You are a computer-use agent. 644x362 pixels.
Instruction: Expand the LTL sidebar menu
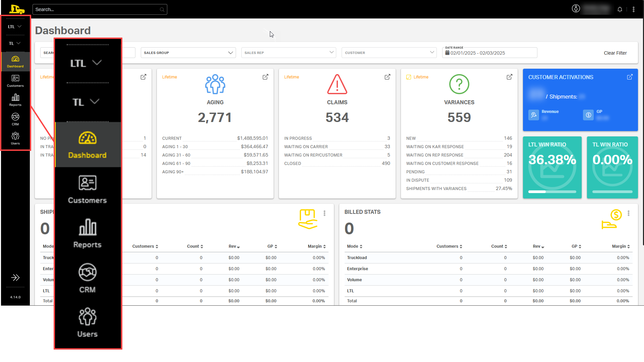15,26
